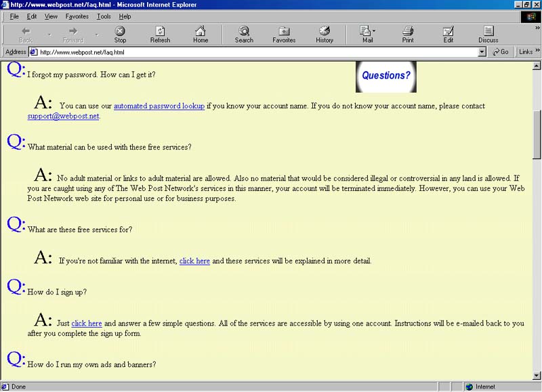This screenshot has height=392, width=542.
Task: Close the Internet Explorer window
Action: click(x=536, y=5)
